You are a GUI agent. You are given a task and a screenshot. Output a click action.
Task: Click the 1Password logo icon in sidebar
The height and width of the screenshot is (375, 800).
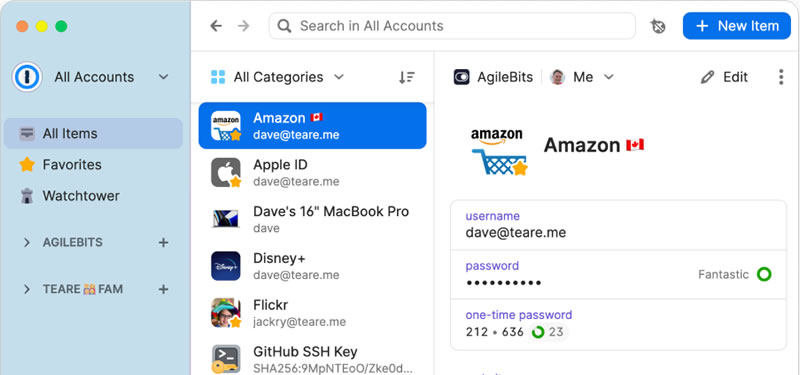tap(27, 77)
